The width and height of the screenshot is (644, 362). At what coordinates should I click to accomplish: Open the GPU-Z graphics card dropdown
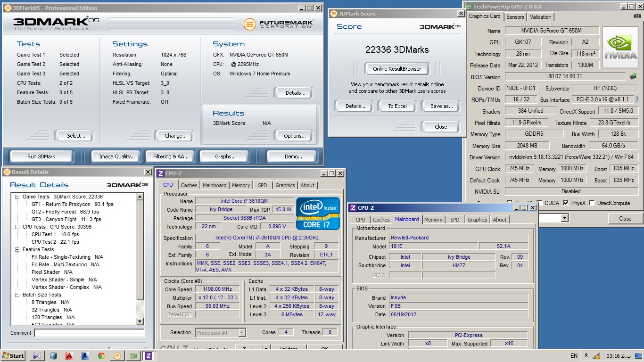564,218
